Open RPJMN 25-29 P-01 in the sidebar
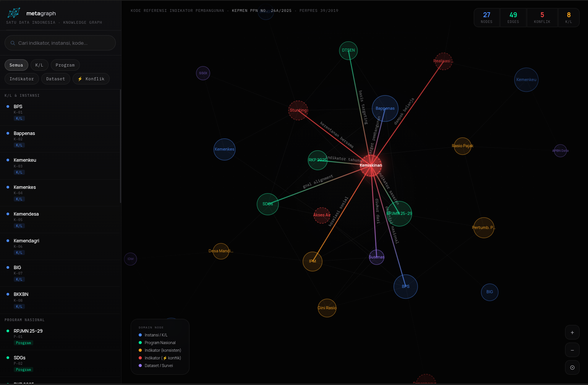The width and height of the screenshot is (588, 385). pos(60,337)
